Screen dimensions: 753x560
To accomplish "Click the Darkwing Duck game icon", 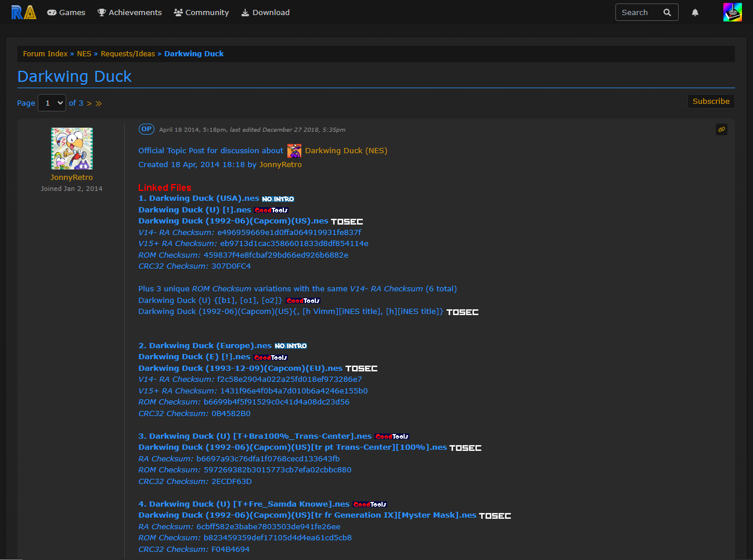I will coord(294,151).
